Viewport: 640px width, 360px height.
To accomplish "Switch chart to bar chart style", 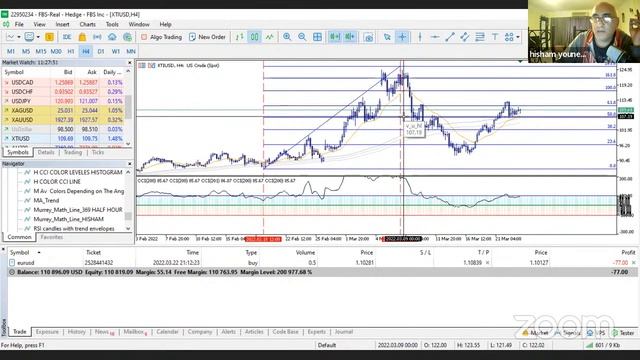I will coord(239,37).
